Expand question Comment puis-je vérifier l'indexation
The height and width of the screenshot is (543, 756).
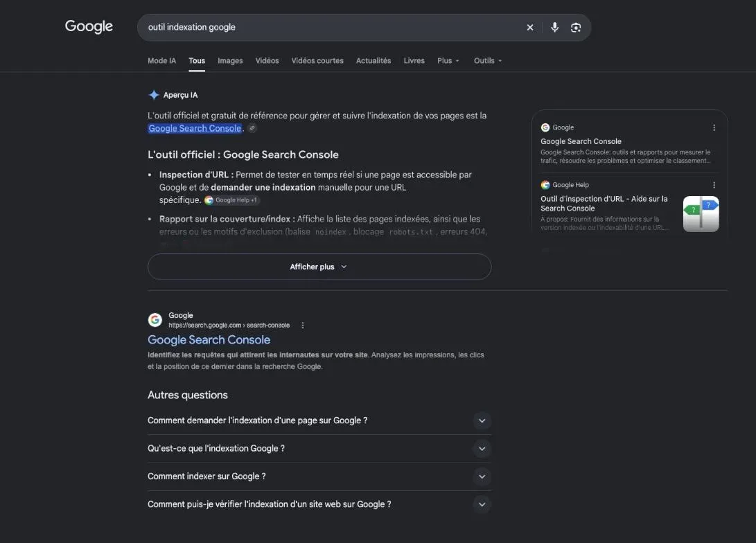click(319, 504)
